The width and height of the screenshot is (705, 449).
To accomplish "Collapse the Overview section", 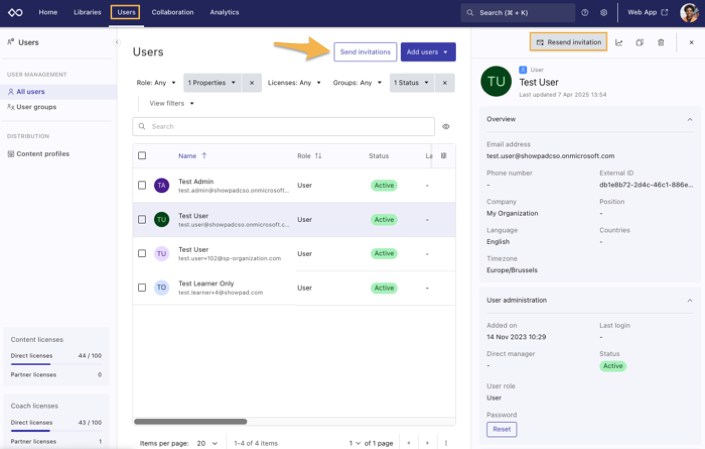I will pyautogui.click(x=689, y=119).
